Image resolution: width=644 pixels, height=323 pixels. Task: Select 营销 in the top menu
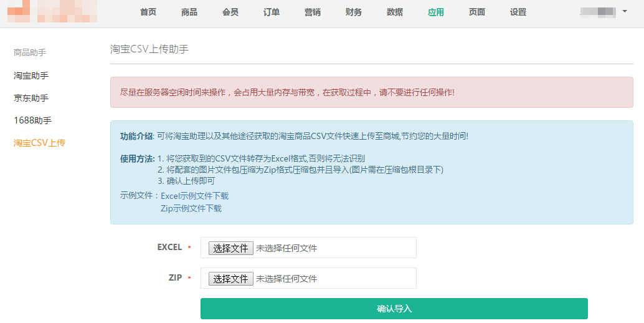pyautogui.click(x=313, y=12)
